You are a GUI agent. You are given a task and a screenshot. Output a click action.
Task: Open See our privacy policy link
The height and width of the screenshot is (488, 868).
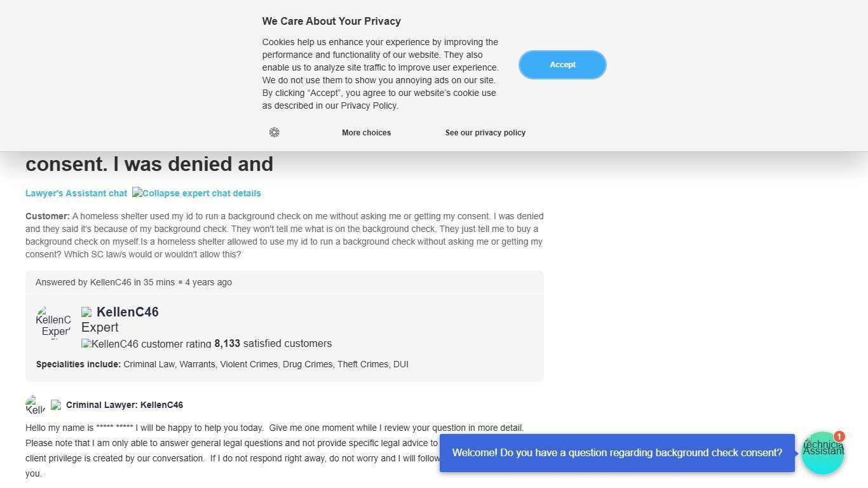tap(485, 133)
